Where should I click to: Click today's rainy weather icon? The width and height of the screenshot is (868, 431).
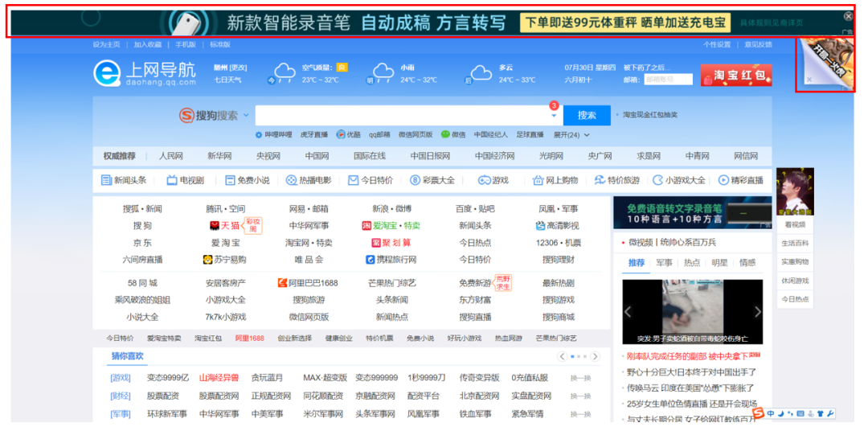click(x=284, y=72)
